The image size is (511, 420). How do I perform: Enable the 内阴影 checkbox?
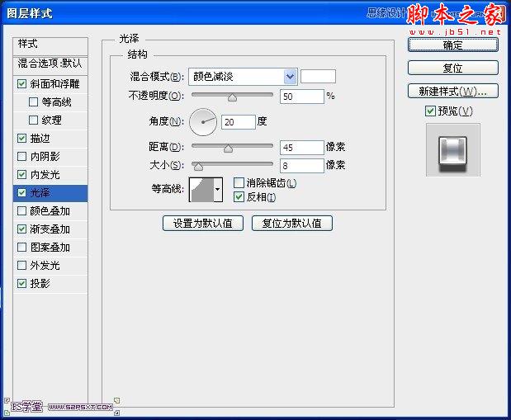(21, 157)
